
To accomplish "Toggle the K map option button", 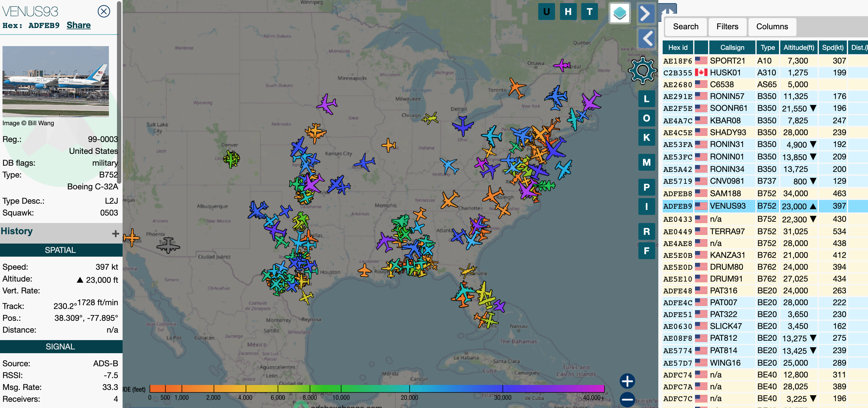I will click(x=646, y=137).
